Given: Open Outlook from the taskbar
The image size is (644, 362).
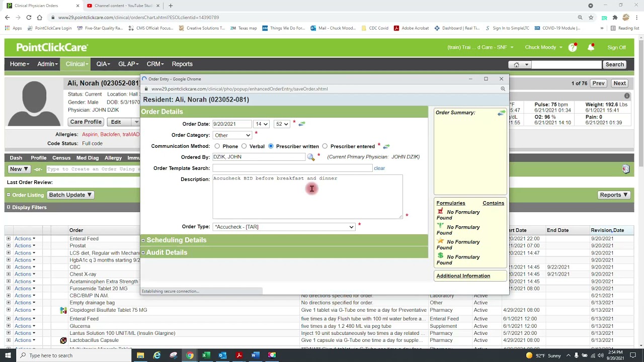Looking at the screenshot, I should click(x=222, y=355).
